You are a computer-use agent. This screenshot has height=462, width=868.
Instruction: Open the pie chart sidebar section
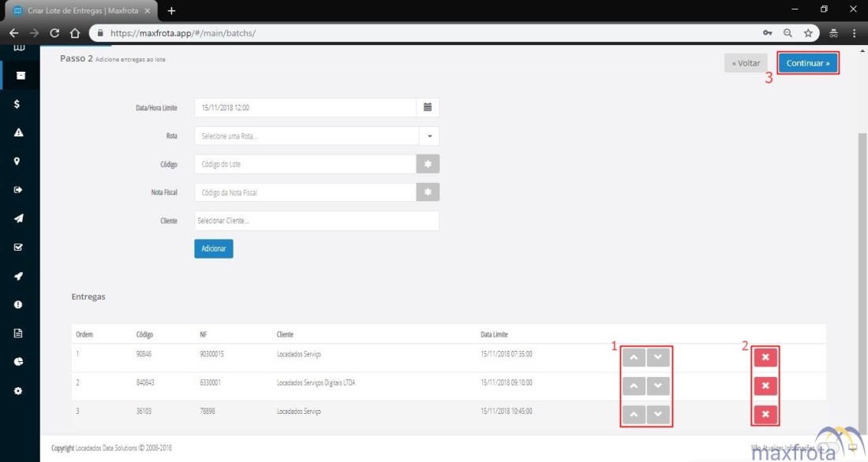click(18, 362)
